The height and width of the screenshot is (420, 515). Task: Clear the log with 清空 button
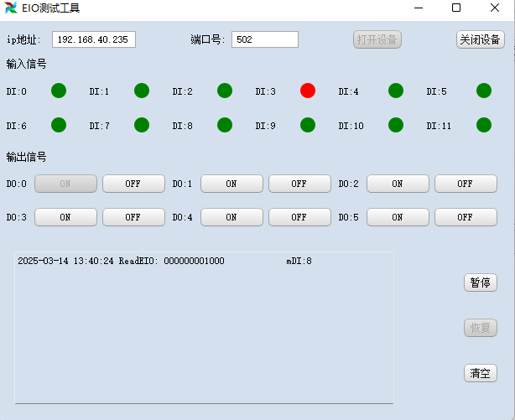[x=480, y=373]
